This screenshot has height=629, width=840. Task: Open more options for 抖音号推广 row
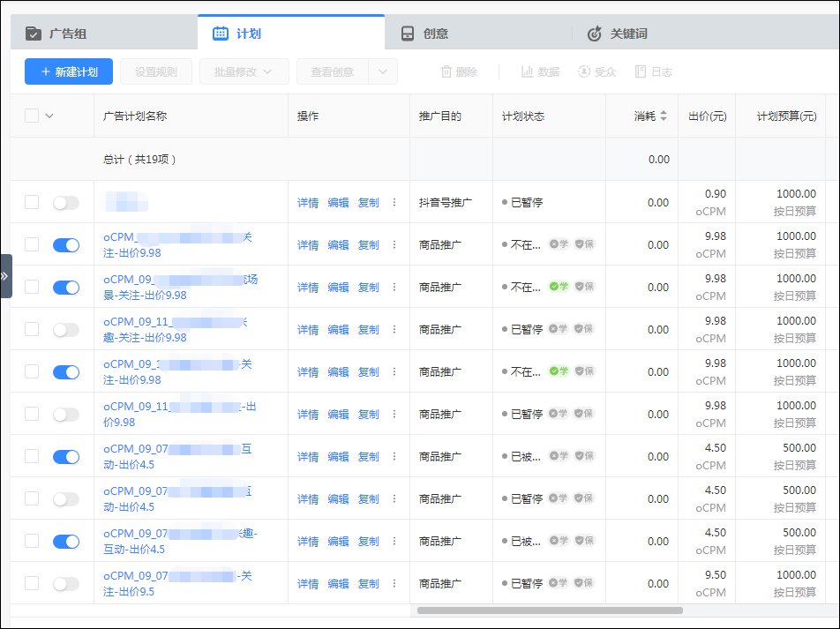coord(394,203)
